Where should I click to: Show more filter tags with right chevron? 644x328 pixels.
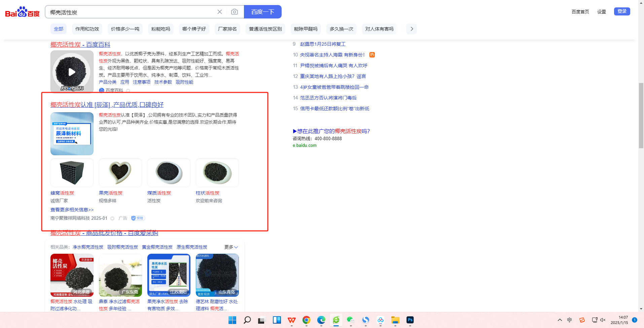pos(412,29)
